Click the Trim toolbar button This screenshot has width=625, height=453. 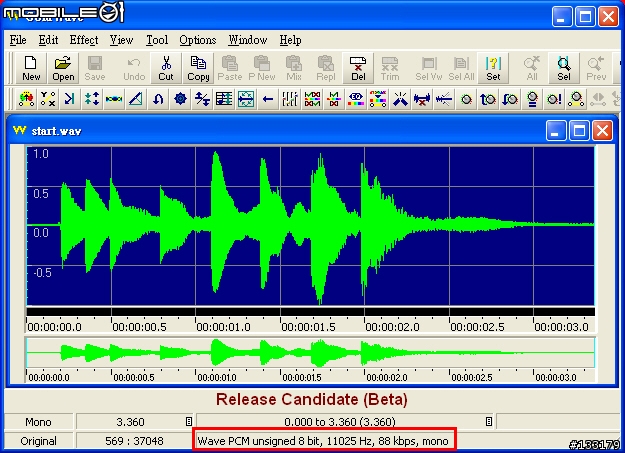click(x=389, y=68)
